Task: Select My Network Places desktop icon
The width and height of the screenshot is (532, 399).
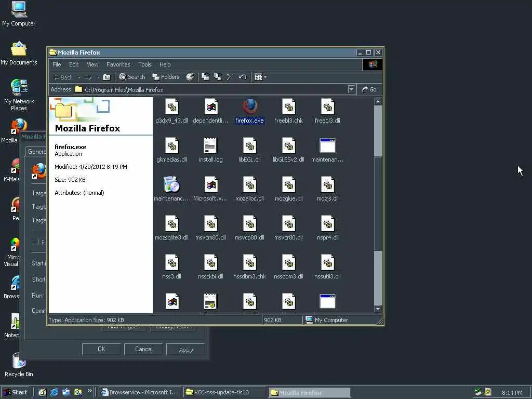Action: 19,95
